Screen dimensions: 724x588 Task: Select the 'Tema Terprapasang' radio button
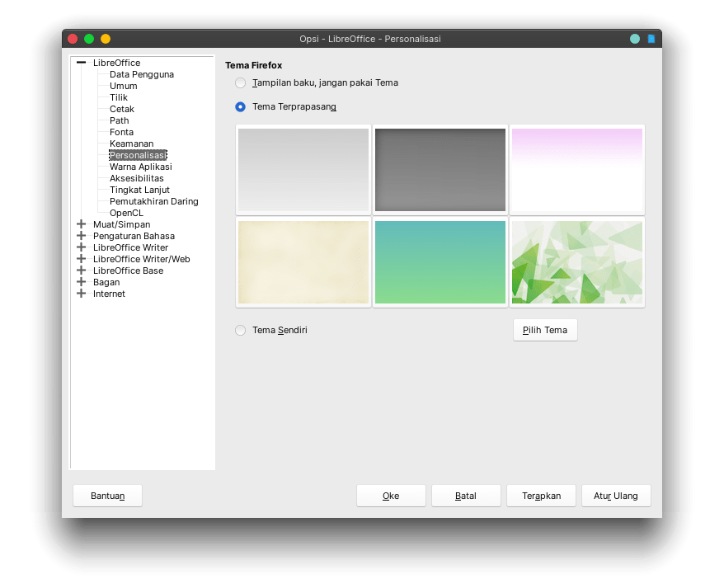click(x=240, y=106)
